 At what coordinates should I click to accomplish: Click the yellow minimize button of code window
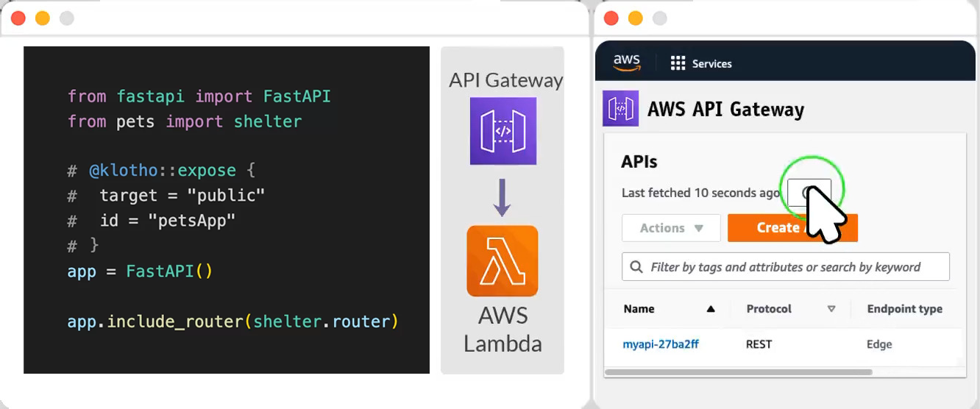coord(43,18)
